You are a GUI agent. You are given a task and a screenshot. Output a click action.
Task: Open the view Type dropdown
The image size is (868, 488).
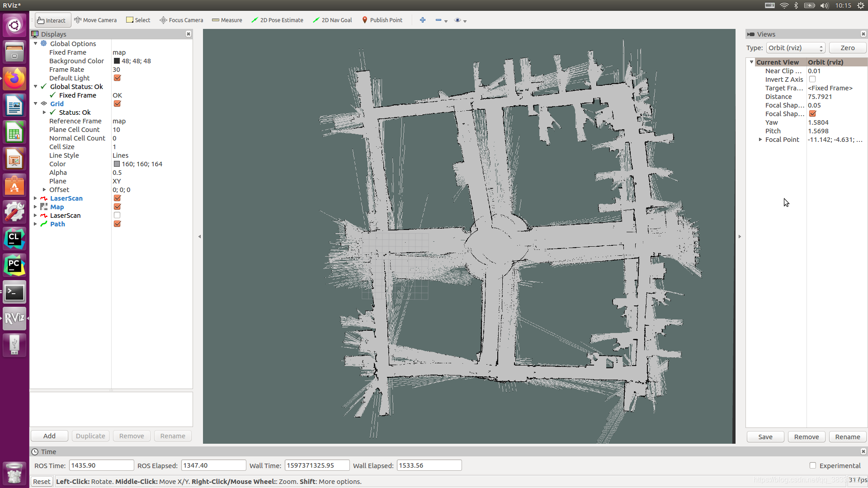795,48
